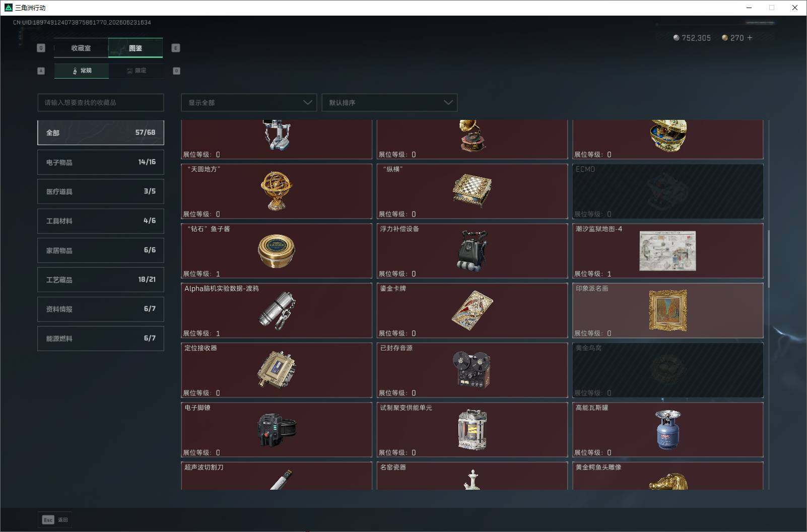The image size is (807, 532).
Task: Open the 收藏室 tab
Action: pyautogui.click(x=81, y=48)
